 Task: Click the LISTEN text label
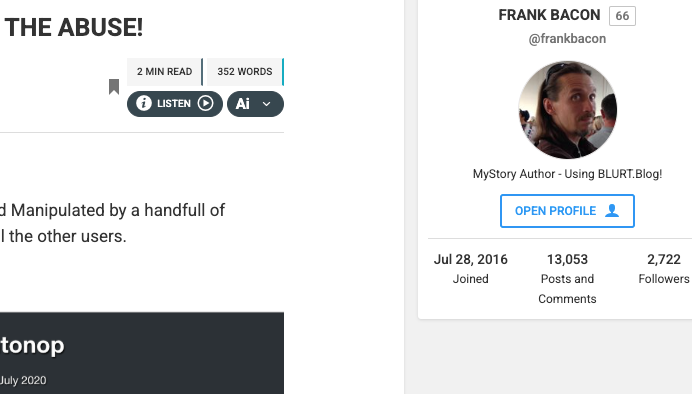[174, 104]
